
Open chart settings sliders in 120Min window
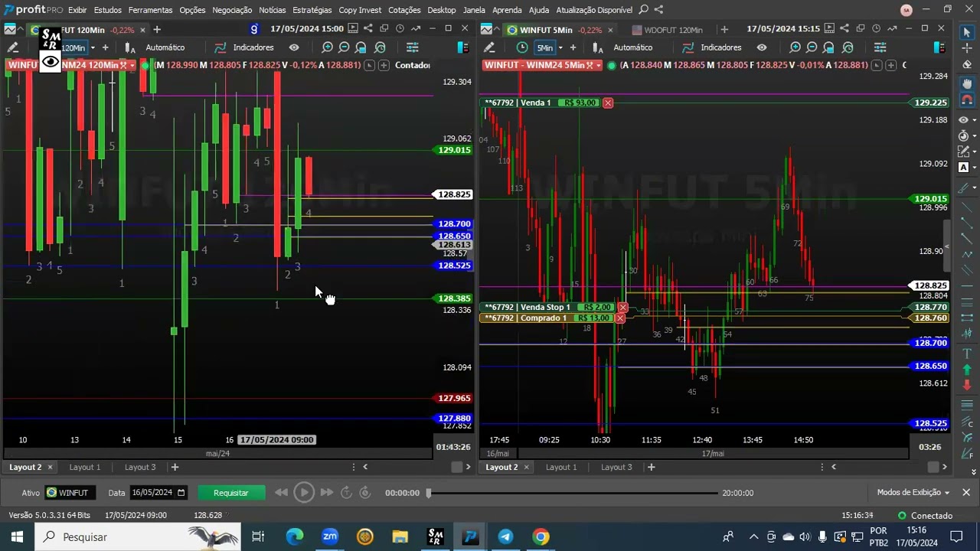412,47
